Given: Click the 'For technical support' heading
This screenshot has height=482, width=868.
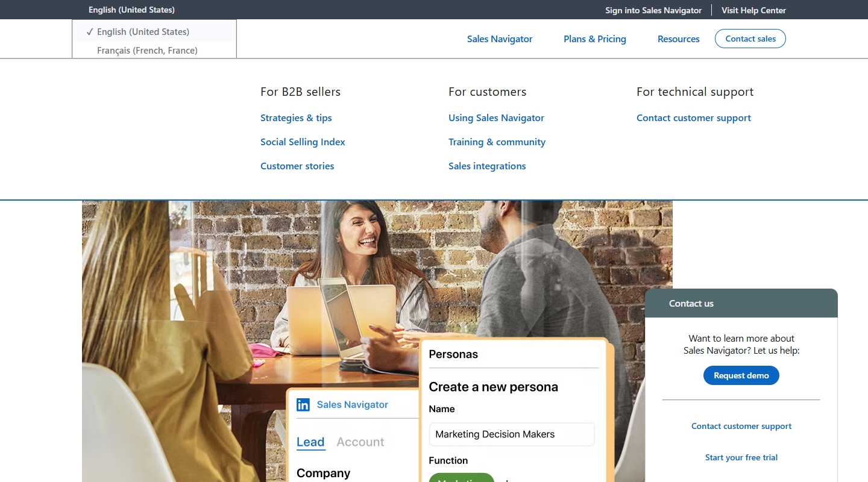Looking at the screenshot, I should pos(695,92).
